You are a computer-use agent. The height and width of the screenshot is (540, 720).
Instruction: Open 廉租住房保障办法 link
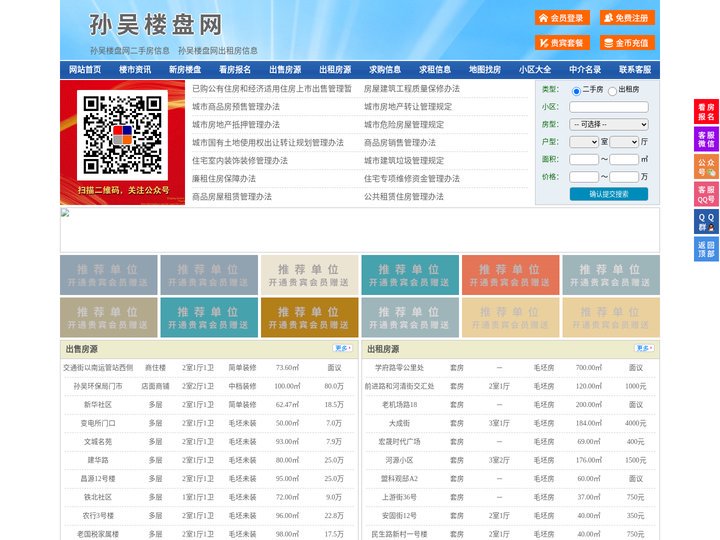point(224,179)
